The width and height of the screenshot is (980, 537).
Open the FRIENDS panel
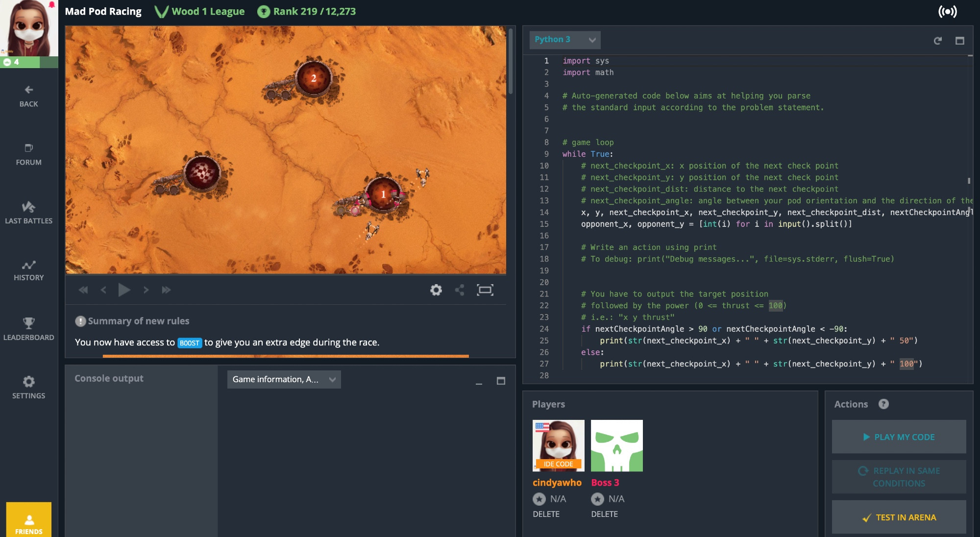click(28, 520)
